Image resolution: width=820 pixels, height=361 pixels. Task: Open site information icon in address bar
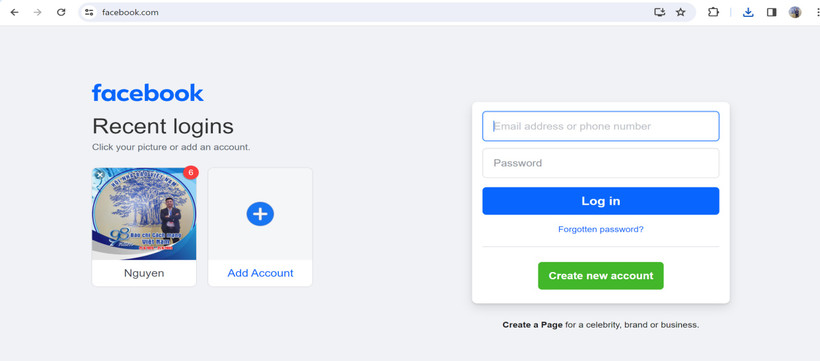89,12
